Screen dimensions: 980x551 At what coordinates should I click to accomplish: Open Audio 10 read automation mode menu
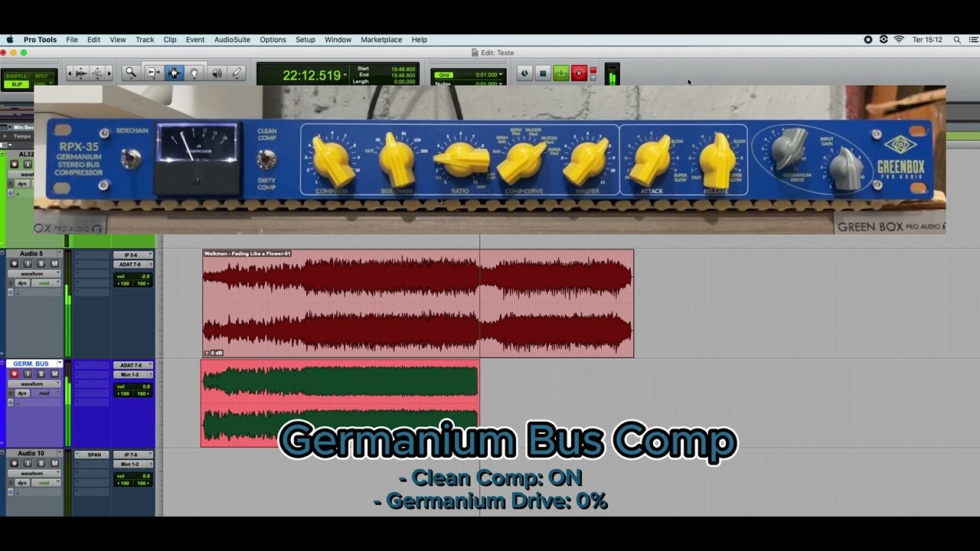point(47,483)
